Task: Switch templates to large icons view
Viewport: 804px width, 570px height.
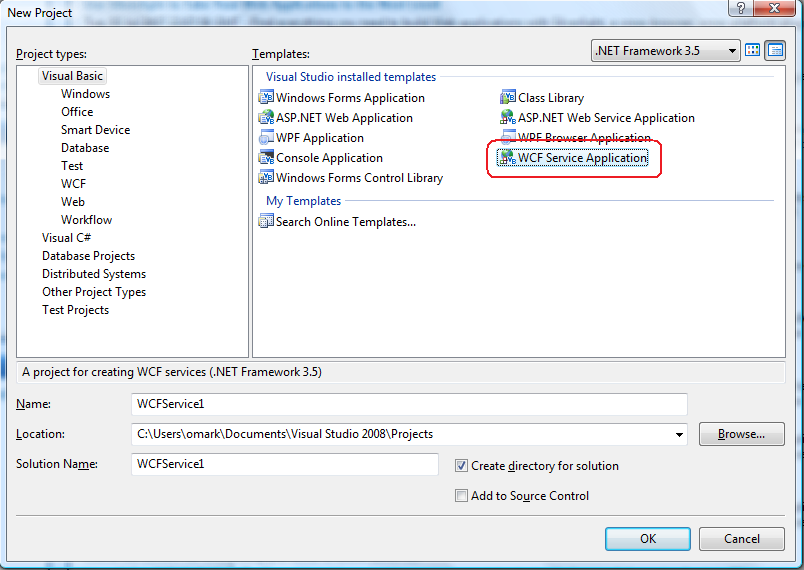Action: (x=753, y=51)
